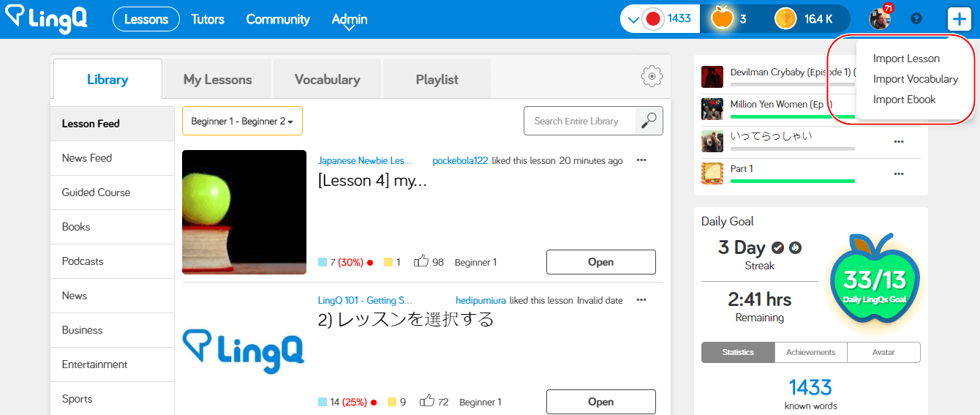Open the help question mark icon
980x415 pixels.
916,19
